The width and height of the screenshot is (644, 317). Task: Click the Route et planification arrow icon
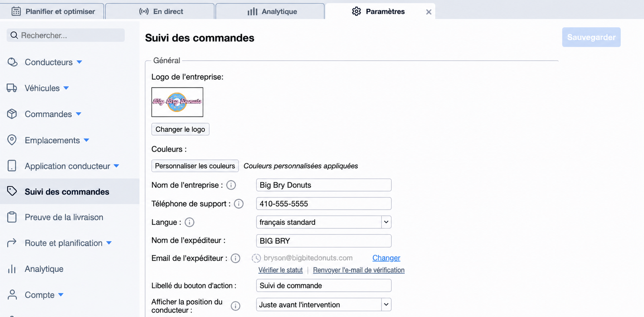12,243
